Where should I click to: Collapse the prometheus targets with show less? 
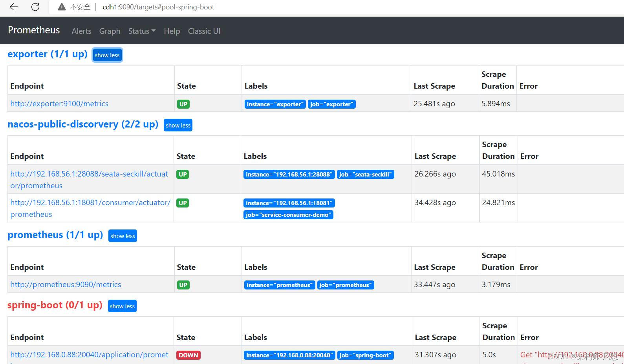[123, 236]
